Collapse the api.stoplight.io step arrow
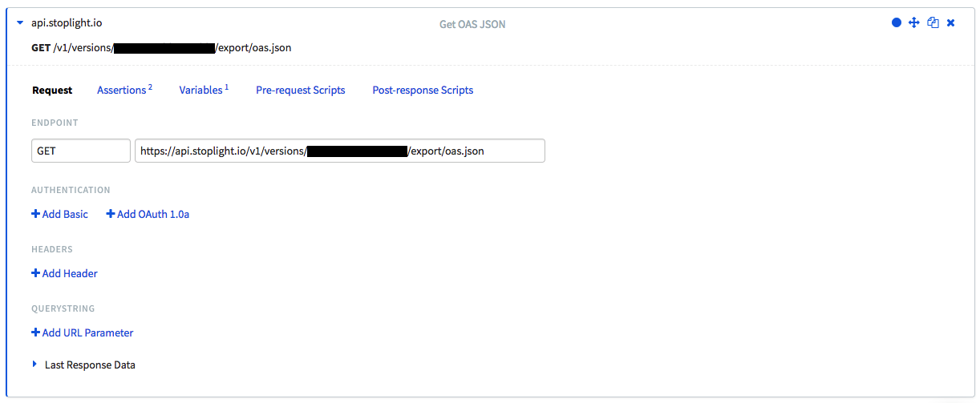The image size is (980, 403). pos(20,23)
